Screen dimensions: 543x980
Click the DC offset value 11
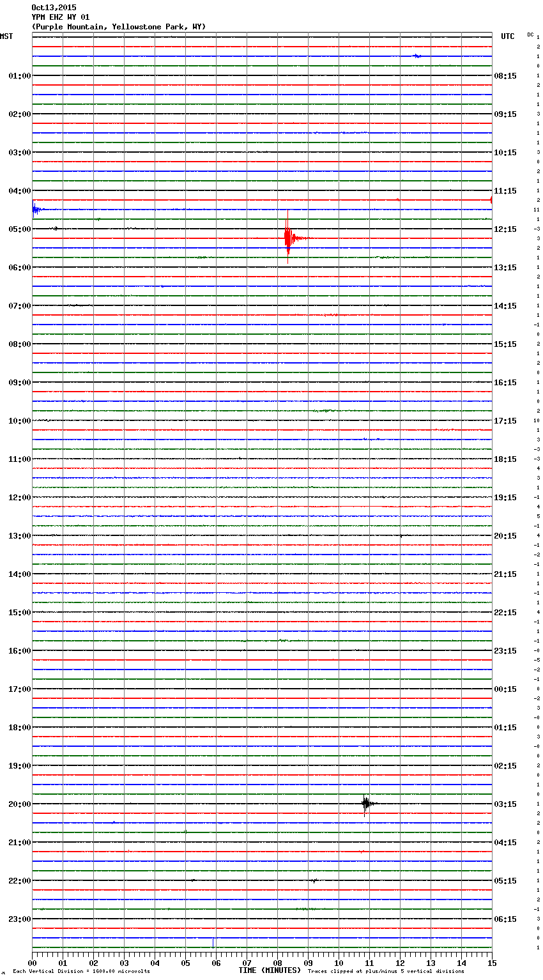tap(537, 210)
